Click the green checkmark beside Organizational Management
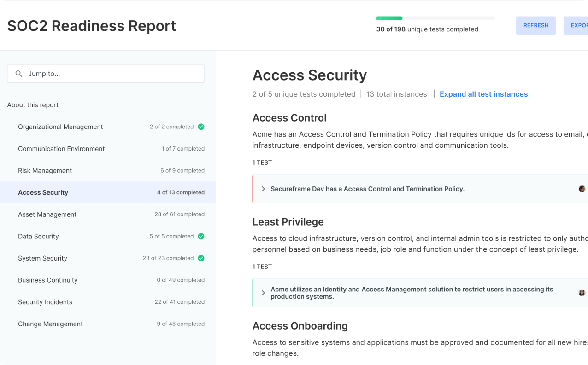This screenshot has width=588, height=365. [201, 127]
